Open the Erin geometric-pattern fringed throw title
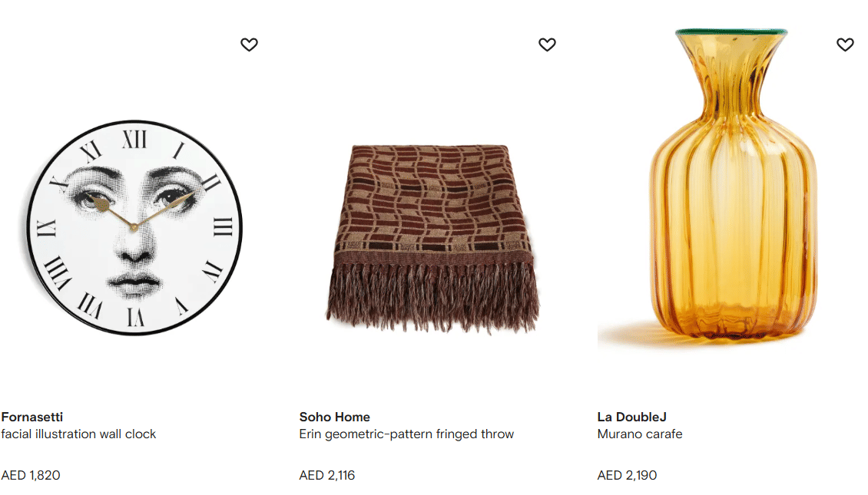The height and width of the screenshot is (495, 868). [406, 434]
